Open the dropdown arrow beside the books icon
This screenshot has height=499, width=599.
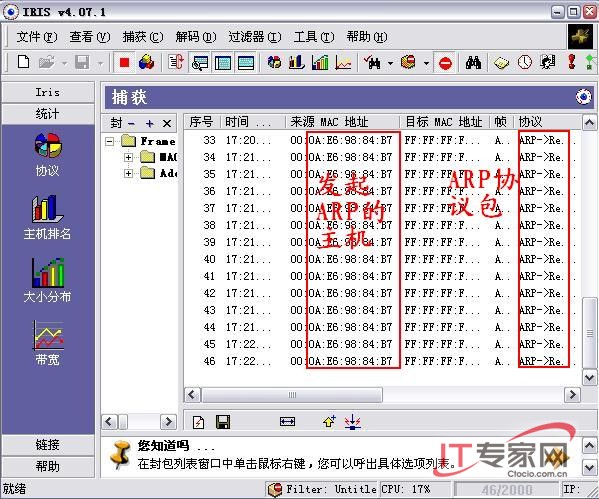(426, 63)
